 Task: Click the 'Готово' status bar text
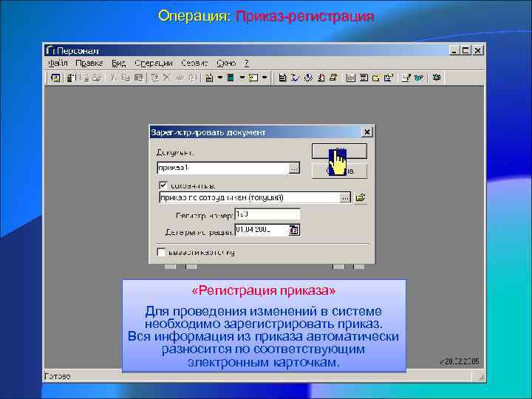(x=58, y=376)
